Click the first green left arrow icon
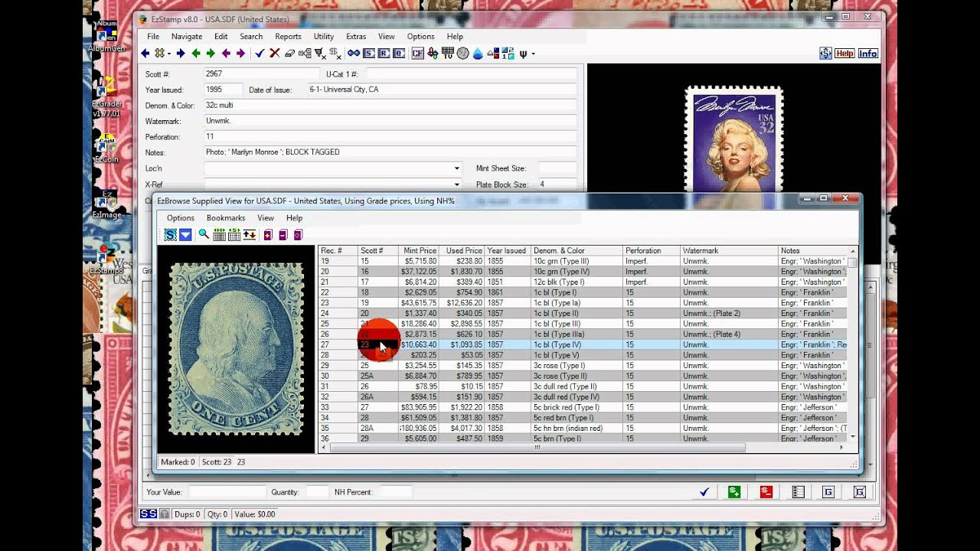The width and height of the screenshot is (980, 551). (x=196, y=54)
